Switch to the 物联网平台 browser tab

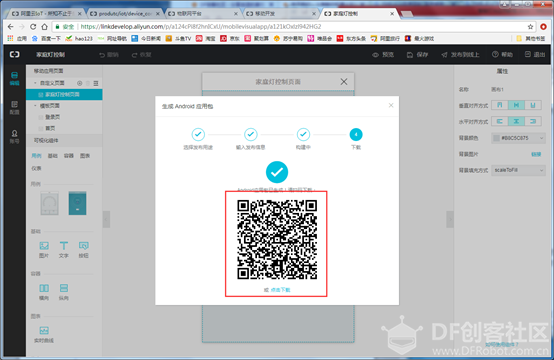point(203,14)
